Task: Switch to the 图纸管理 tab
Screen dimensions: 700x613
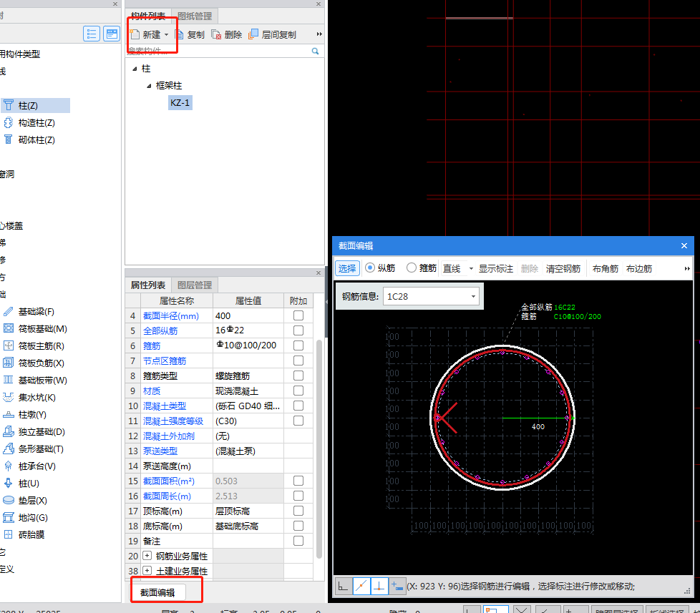Action: (x=195, y=16)
